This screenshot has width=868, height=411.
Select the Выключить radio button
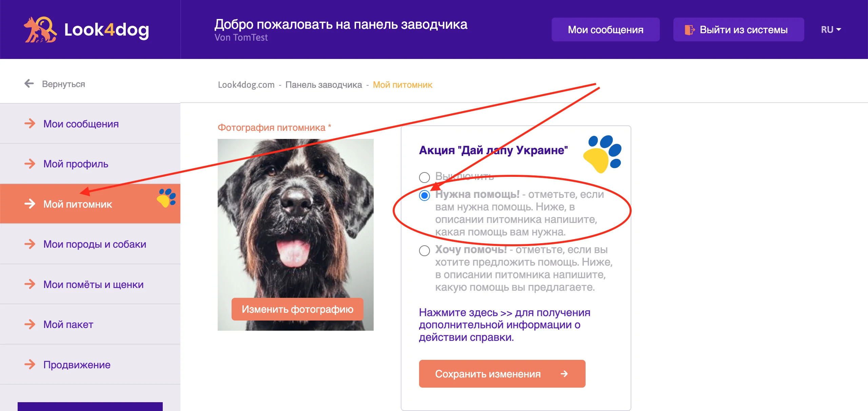(424, 177)
